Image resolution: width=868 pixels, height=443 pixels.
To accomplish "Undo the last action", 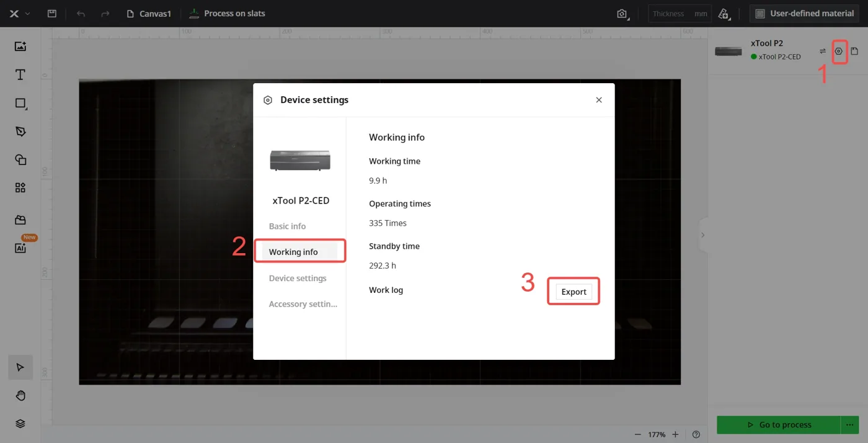I will pyautogui.click(x=81, y=14).
